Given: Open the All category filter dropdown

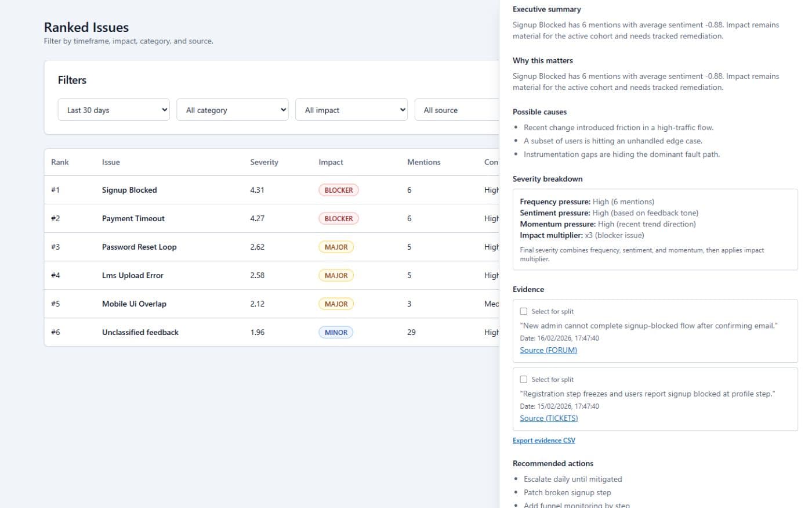Looking at the screenshot, I should [x=232, y=110].
